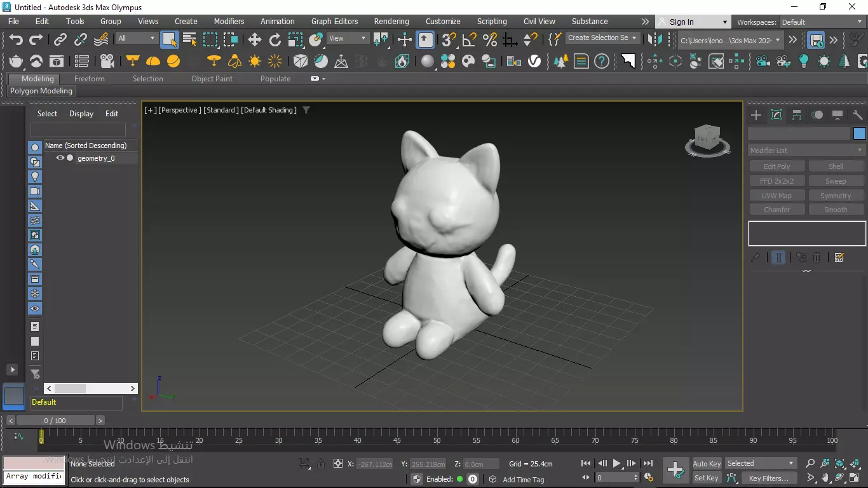Click the Shell modifier button
The image size is (868, 488).
coord(836,166)
